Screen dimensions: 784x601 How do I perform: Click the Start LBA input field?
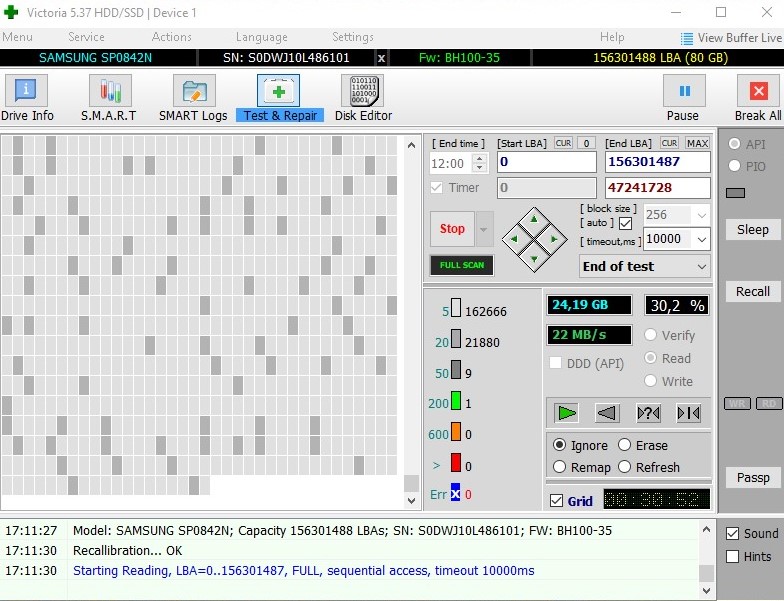click(x=546, y=162)
